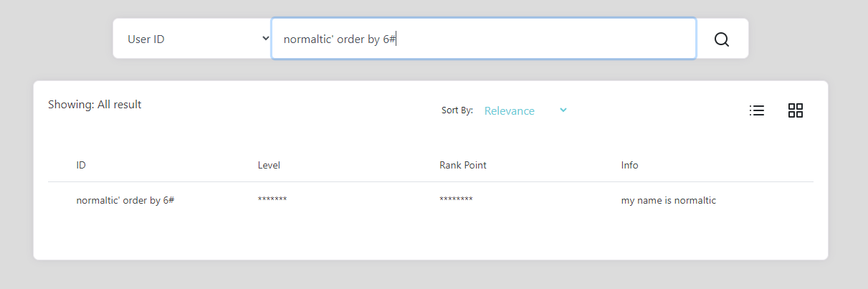The width and height of the screenshot is (868, 289).
Task: Click the magnifying glass search icon
Action: 722,39
